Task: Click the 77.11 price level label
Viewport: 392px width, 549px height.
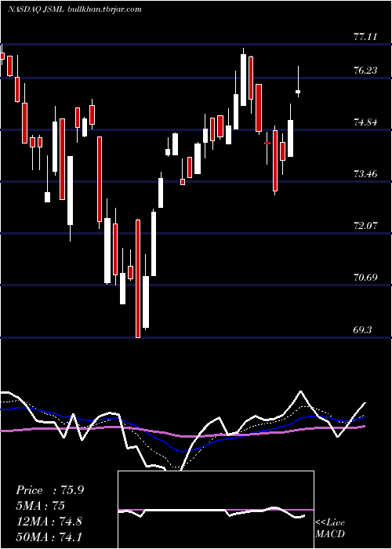Action: coord(365,36)
